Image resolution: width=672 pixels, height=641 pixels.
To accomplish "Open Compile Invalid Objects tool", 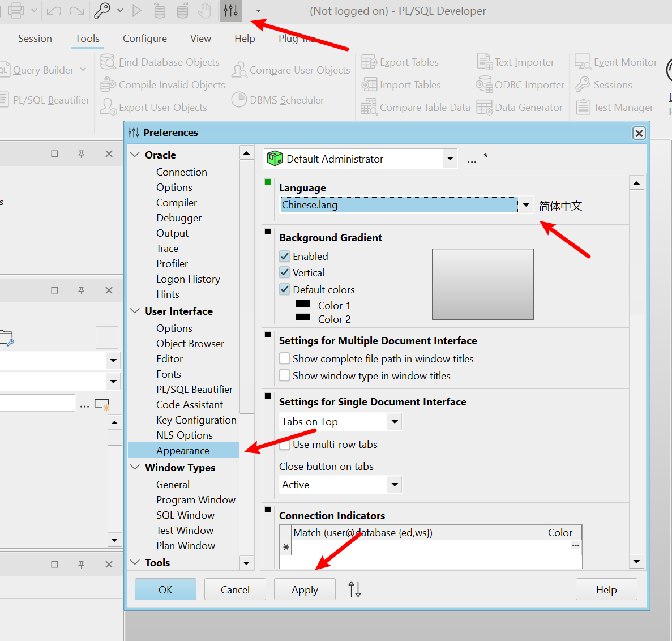I will click(x=163, y=85).
